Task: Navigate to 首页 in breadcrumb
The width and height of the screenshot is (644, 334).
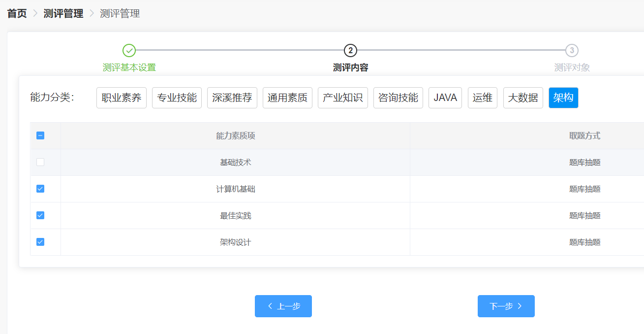Action: pos(17,13)
